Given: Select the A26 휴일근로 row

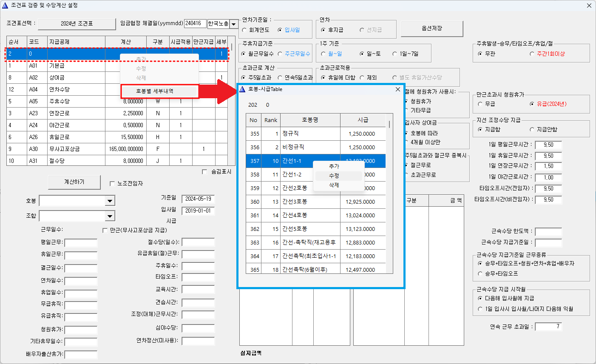Looking at the screenshot, I should [x=118, y=137].
